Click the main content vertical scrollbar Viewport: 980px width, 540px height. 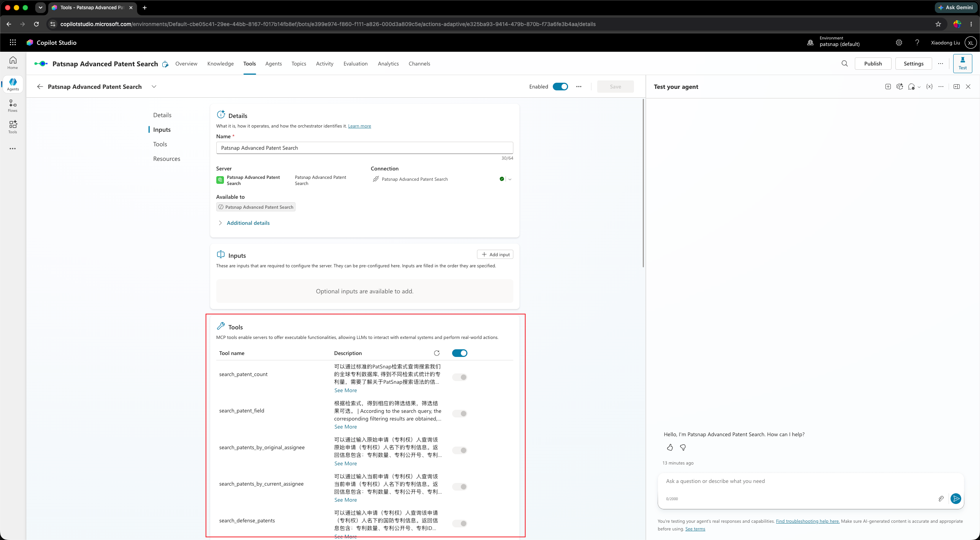click(643, 183)
